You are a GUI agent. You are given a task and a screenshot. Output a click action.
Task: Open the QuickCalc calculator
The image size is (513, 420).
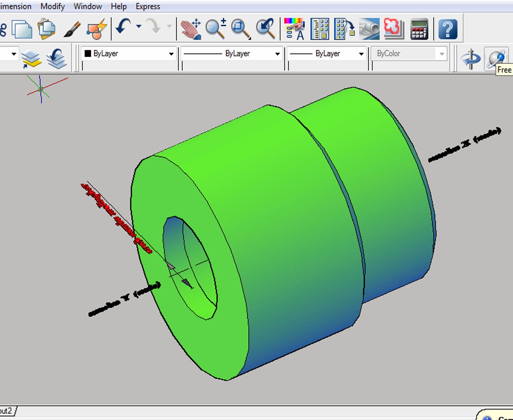tap(418, 28)
